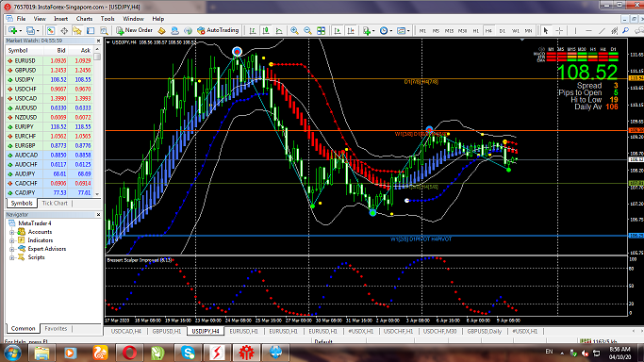Switch to the Symbols tab
Image resolution: width=644 pixels, height=362 pixels.
22,204
